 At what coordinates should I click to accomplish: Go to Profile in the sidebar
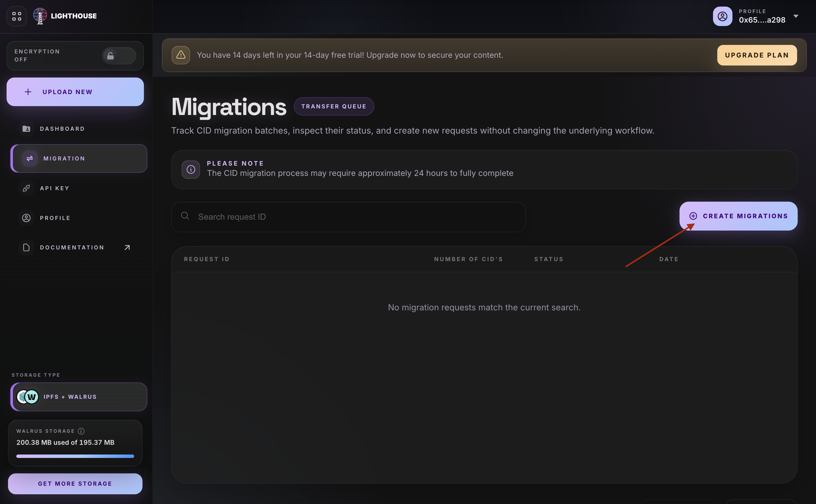tap(79, 218)
